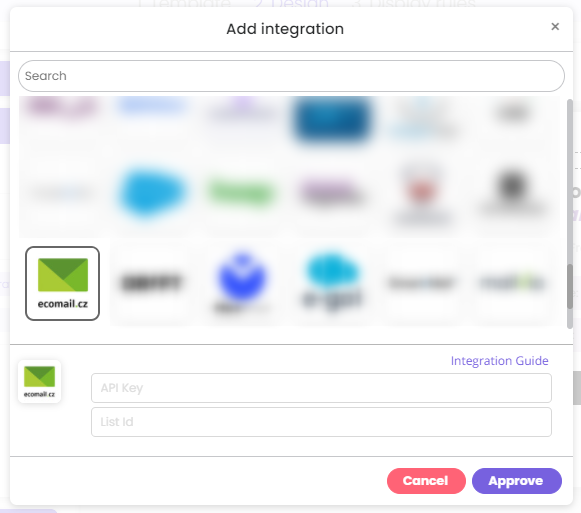Select the blurred green bar integration logo
Viewport: 581px width, 513px height.
[x=242, y=193]
